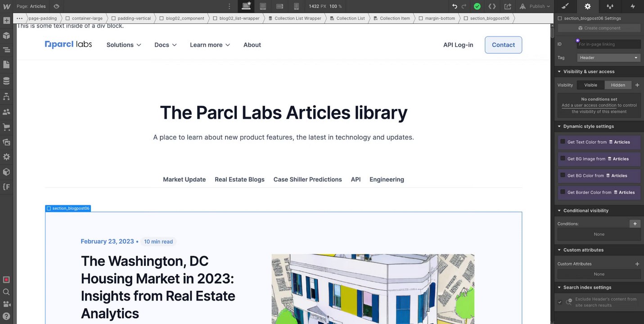
Task: Switch to Mobile portrait breakpoint
Action: coord(296,6)
